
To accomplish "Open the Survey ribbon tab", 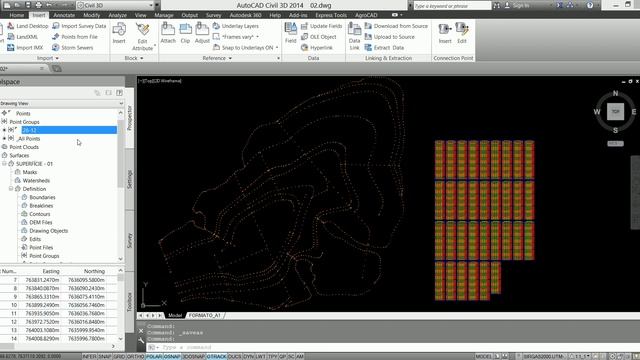I will click(213, 15).
